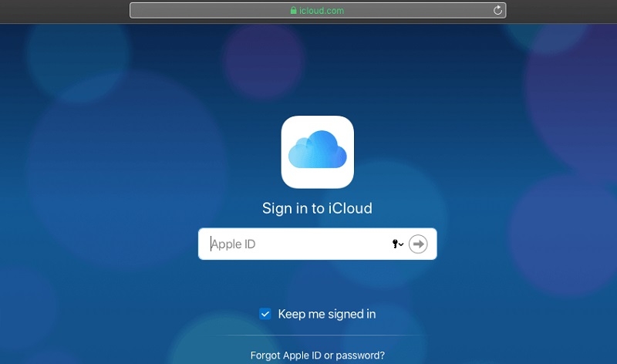Open the password key autofill dropdown

[398, 244]
